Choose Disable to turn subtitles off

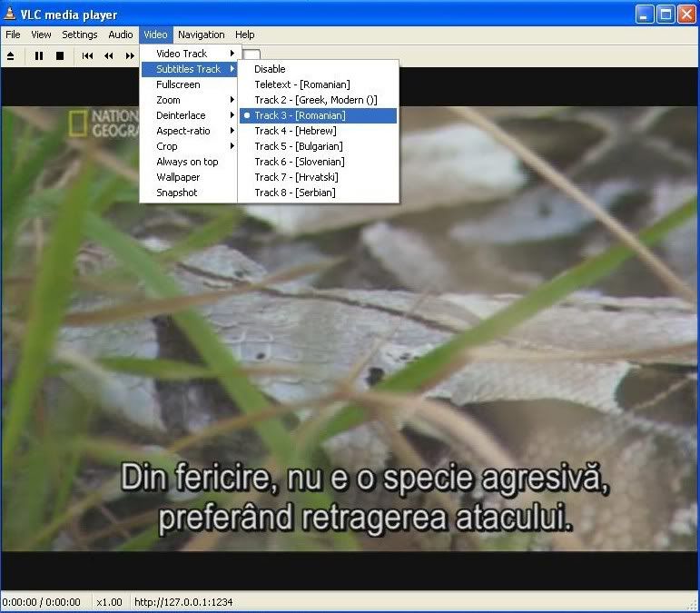[x=270, y=69]
